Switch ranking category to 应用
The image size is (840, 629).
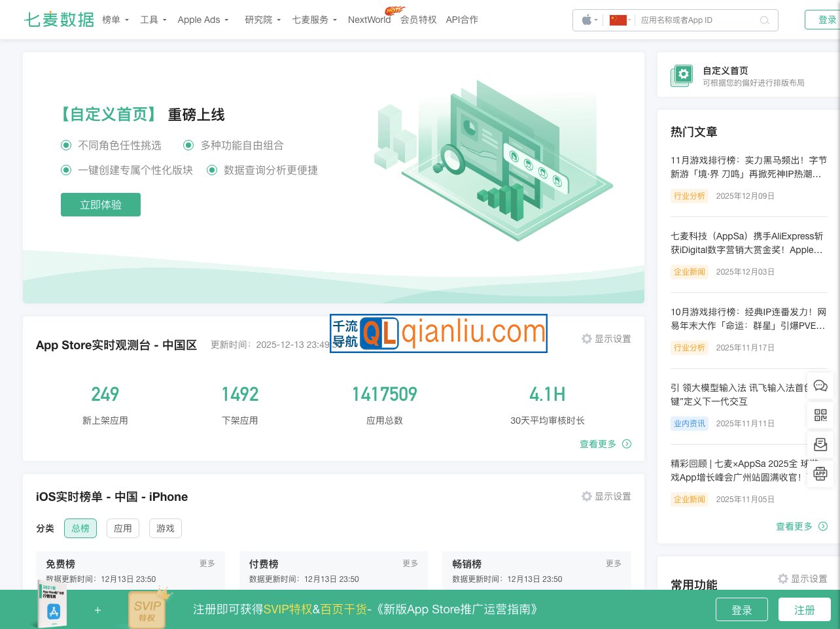tap(123, 528)
